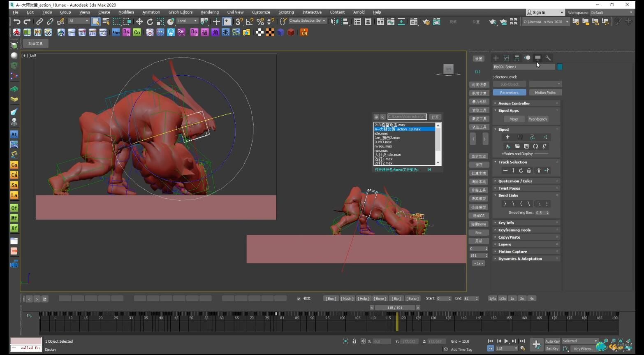Toggle the 3D Snaps icon

point(239,21)
